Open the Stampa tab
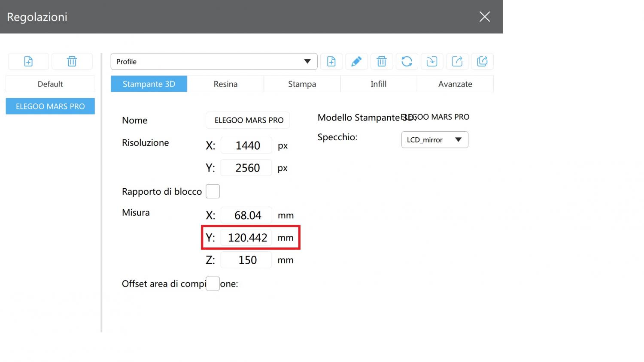 click(x=302, y=84)
